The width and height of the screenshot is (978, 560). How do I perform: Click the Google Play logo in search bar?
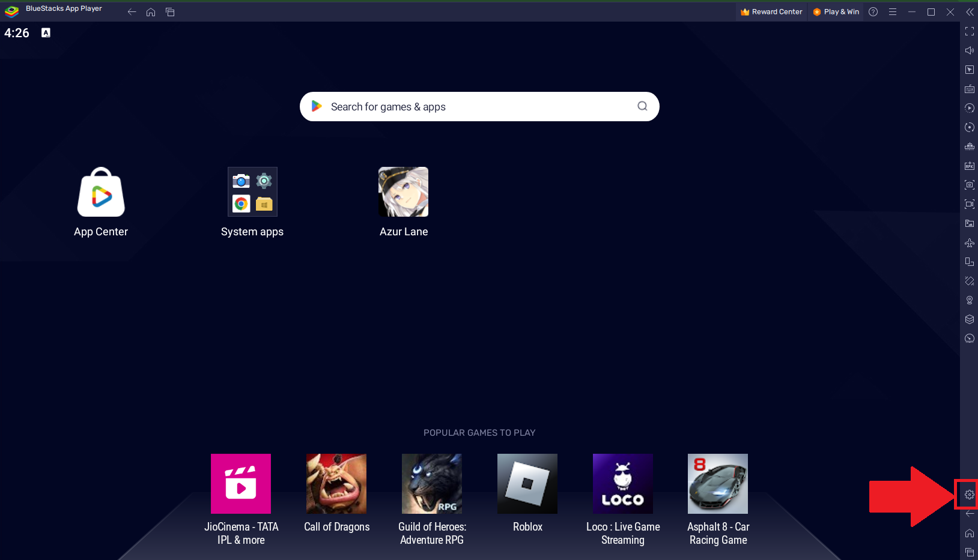(x=317, y=106)
